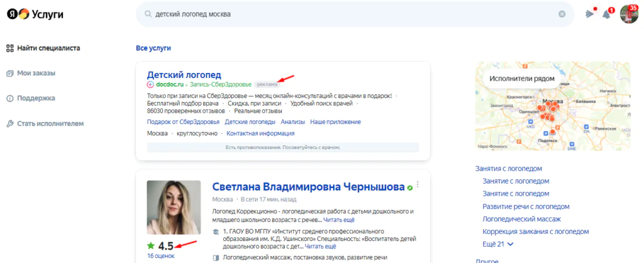Click Есть противопоказания disclaimer bar
644x263 pixels.
pos(283,147)
